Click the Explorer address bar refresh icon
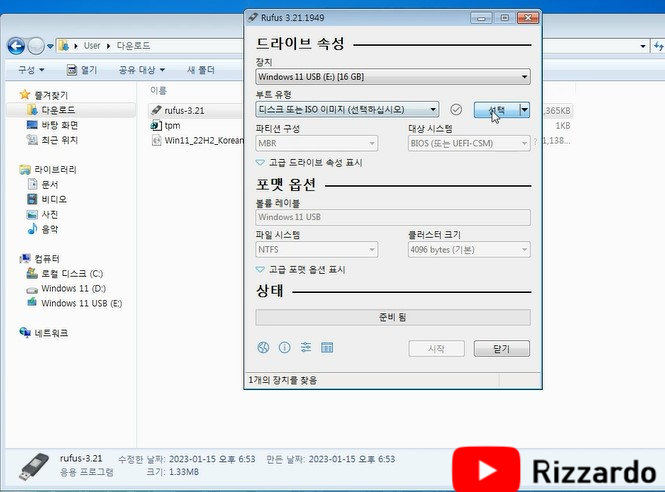This screenshot has width=665, height=492. pyautogui.click(x=659, y=46)
